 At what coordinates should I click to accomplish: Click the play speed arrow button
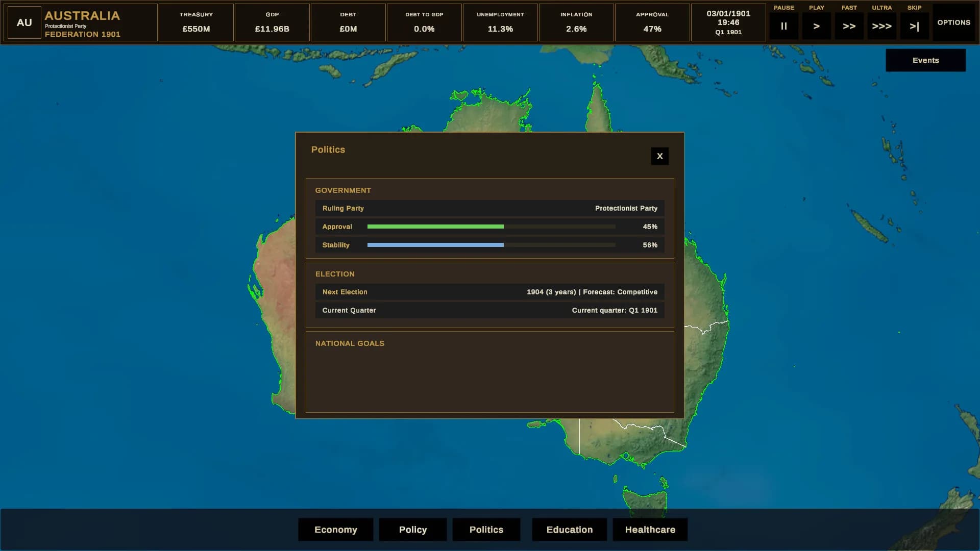pos(816,26)
